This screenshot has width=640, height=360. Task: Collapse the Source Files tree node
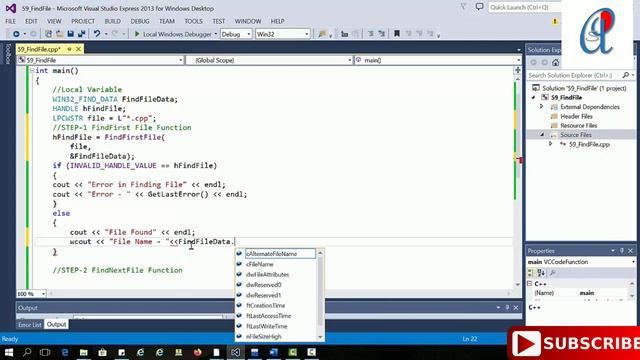pos(542,135)
